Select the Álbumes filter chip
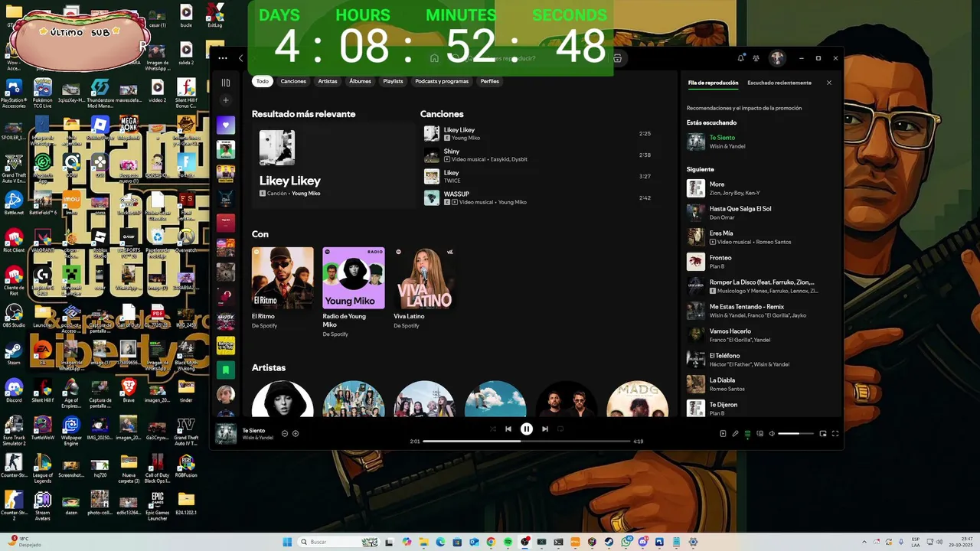 [360, 81]
